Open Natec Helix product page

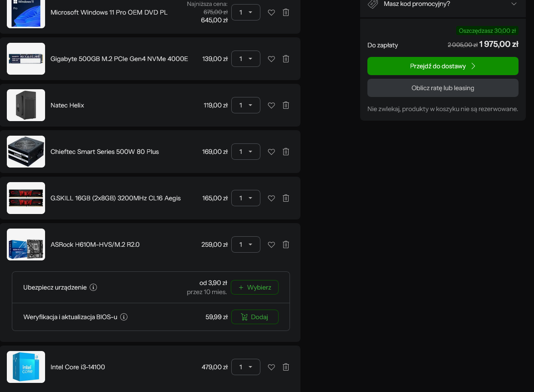pos(67,105)
